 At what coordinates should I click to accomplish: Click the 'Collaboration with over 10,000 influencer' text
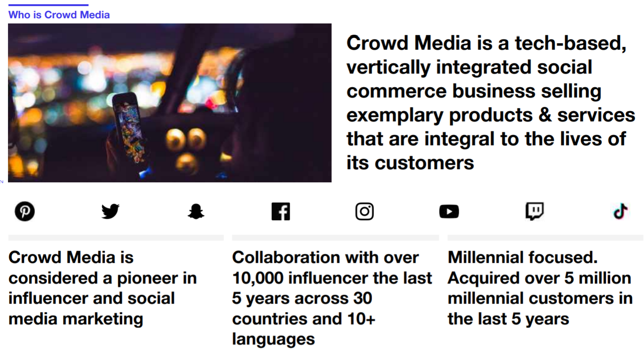[x=332, y=298]
